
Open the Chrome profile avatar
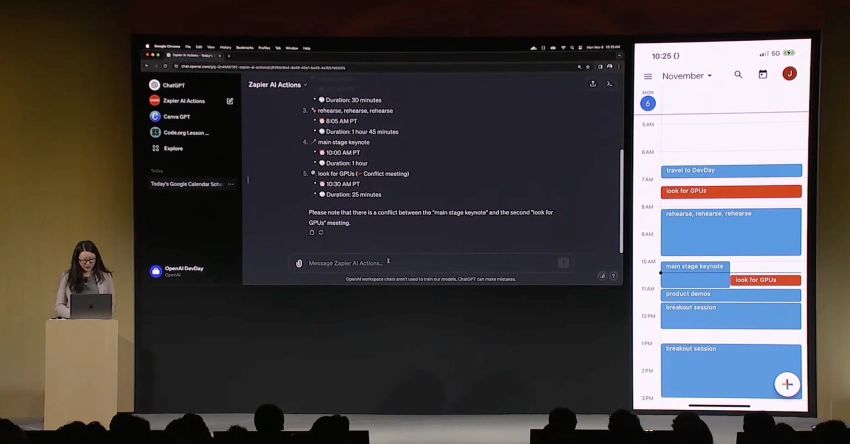pyautogui.click(x=609, y=66)
